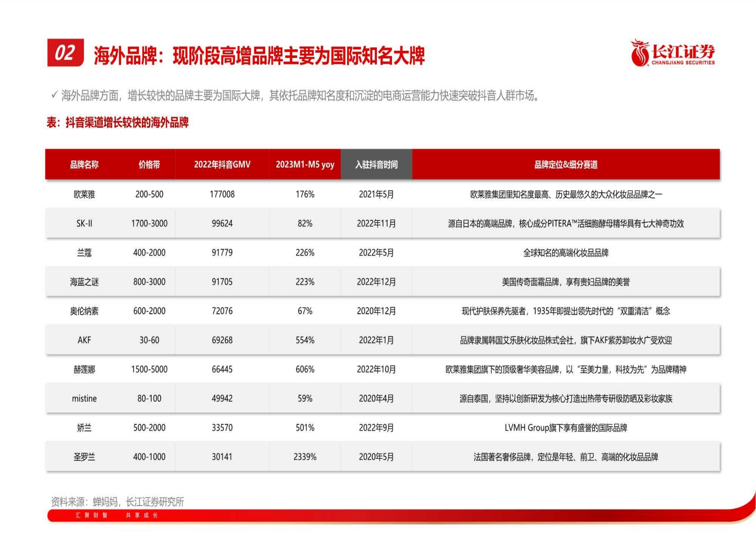Click the entry date 2021年5月
This screenshot has height=534, width=756.
click(376, 194)
